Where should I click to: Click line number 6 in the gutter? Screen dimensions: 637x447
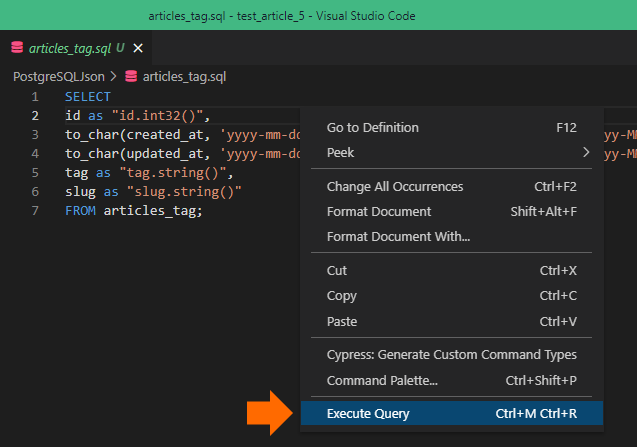pyautogui.click(x=35, y=192)
